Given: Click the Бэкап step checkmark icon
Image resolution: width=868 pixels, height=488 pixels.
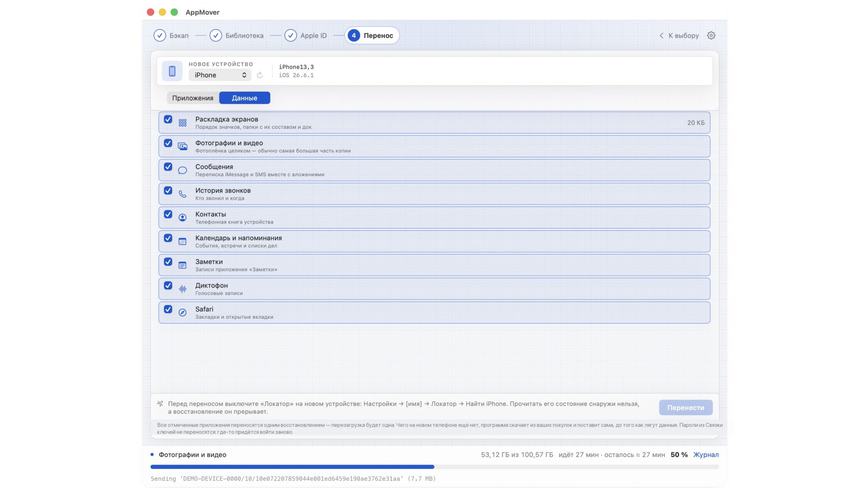Looking at the screenshot, I should pos(159,36).
